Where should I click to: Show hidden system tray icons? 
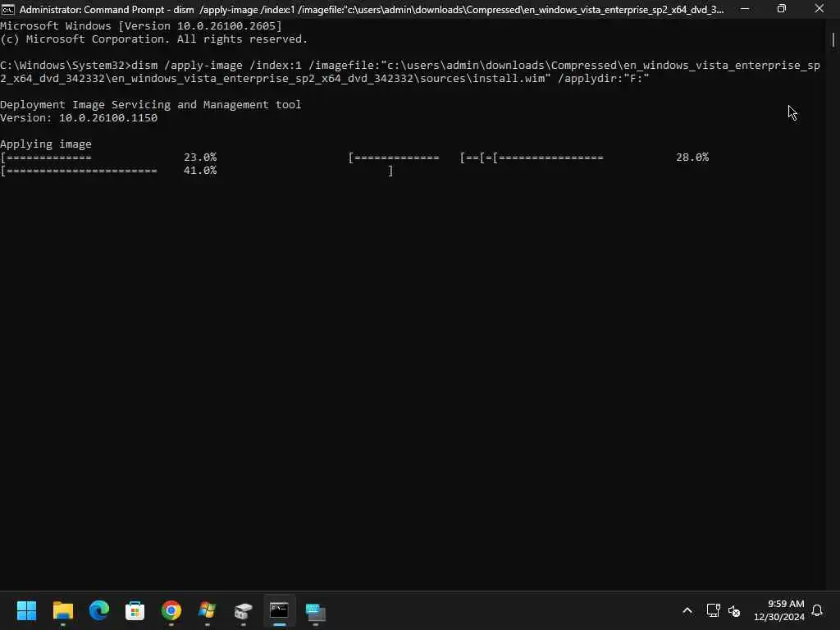coord(687,610)
